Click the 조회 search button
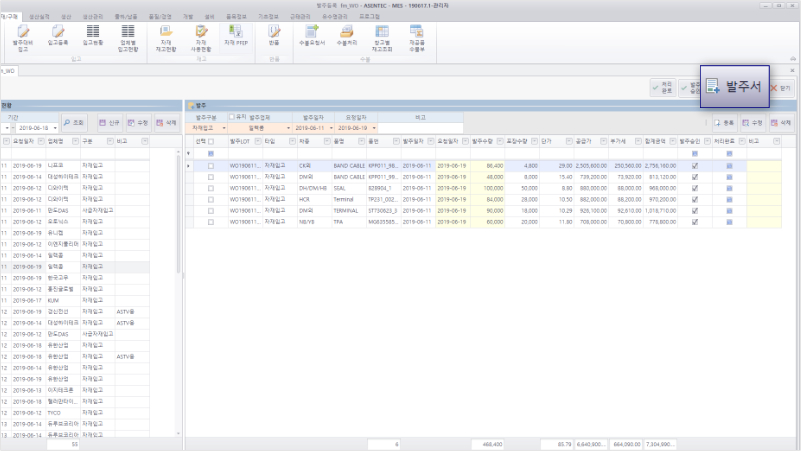Screen dimensions: 801x451 point(74,123)
